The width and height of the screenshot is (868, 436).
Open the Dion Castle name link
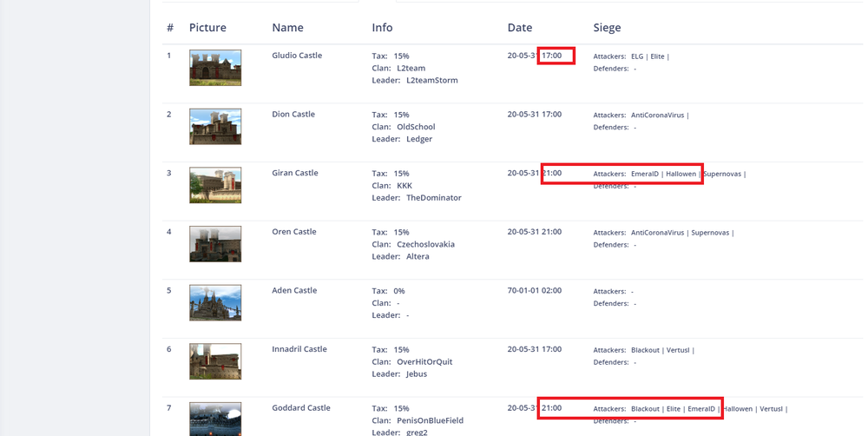[x=293, y=115]
